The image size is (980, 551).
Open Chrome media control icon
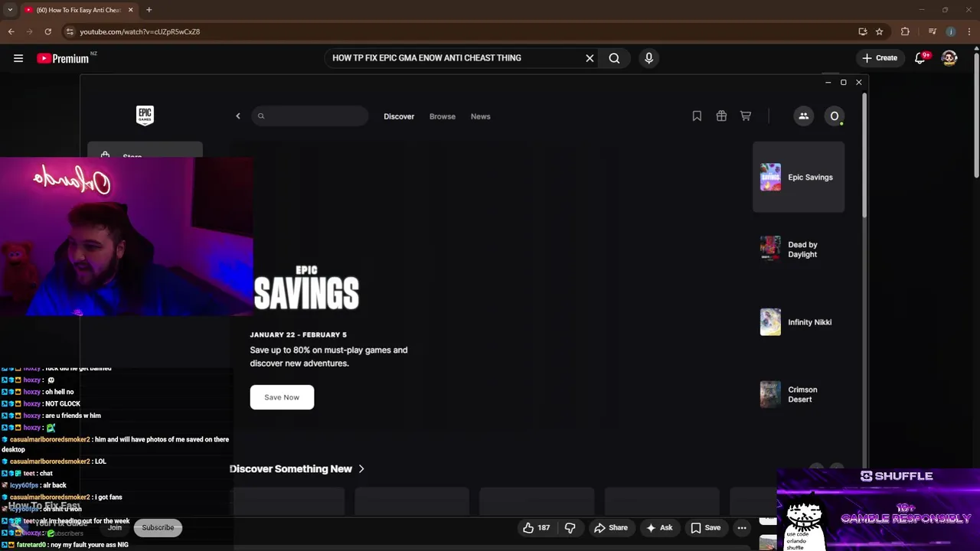(932, 31)
